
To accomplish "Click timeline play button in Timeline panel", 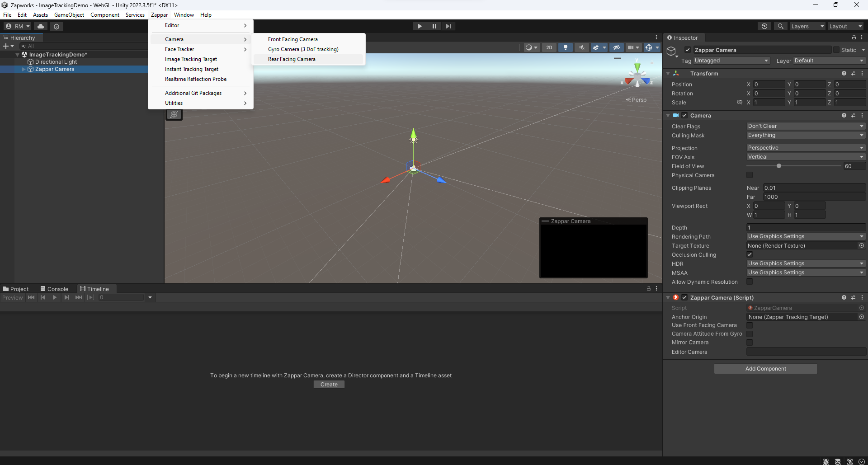I will click(55, 297).
